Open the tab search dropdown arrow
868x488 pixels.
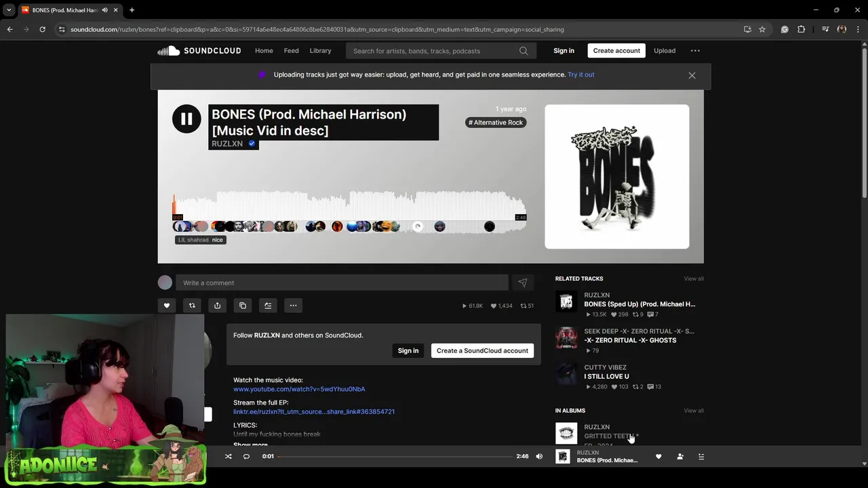(x=9, y=10)
